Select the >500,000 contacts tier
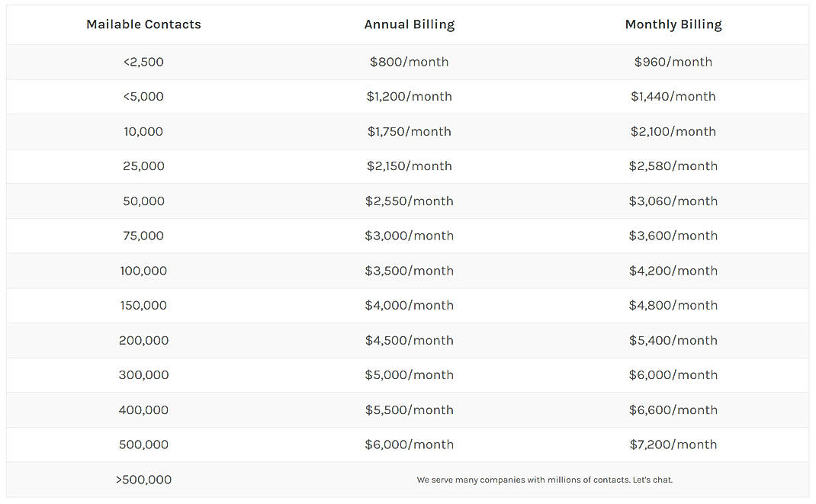The width and height of the screenshot is (816, 504). [143, 480]
